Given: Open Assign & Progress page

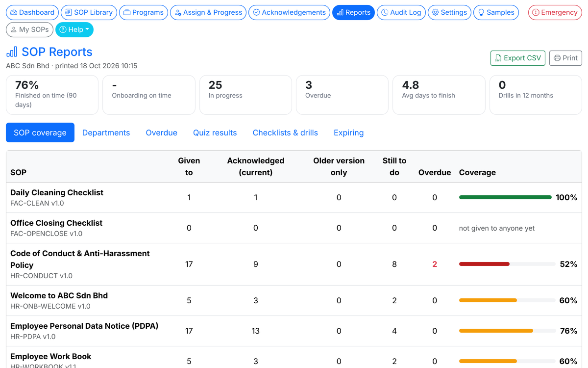Looking at the screenshot, I should [x=208, y=12].
